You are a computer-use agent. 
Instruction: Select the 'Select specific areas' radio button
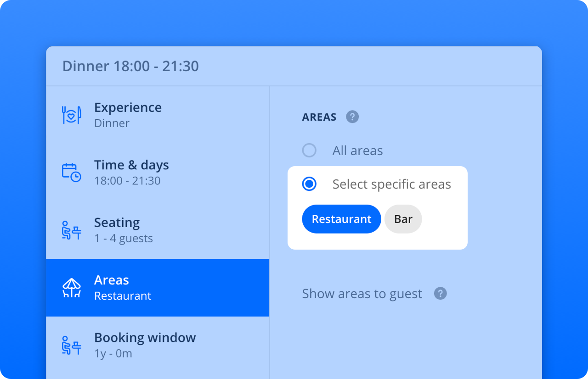click(x=309, y=184)
